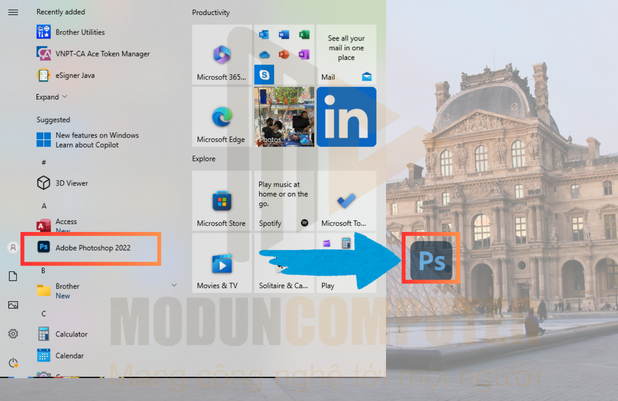Open the hamburger menu at the top left
Viewport: 618px width, 401px height.
click(x=13, y=12)
